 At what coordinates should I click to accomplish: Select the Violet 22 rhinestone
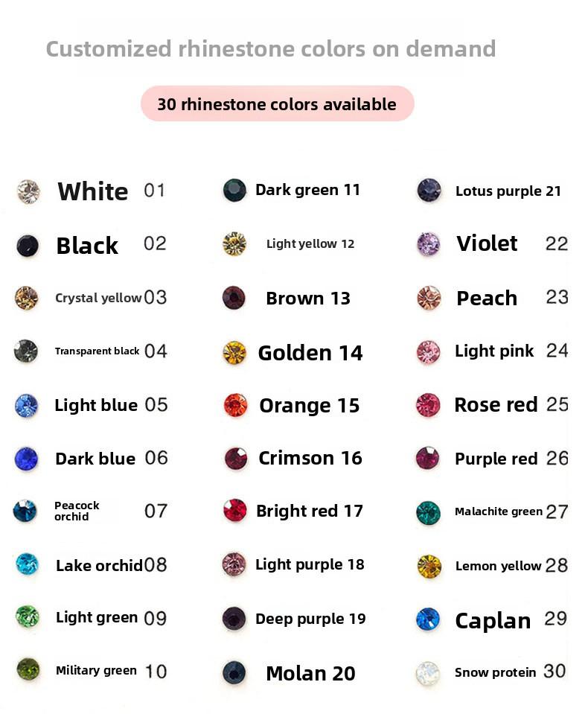[429, 243]
